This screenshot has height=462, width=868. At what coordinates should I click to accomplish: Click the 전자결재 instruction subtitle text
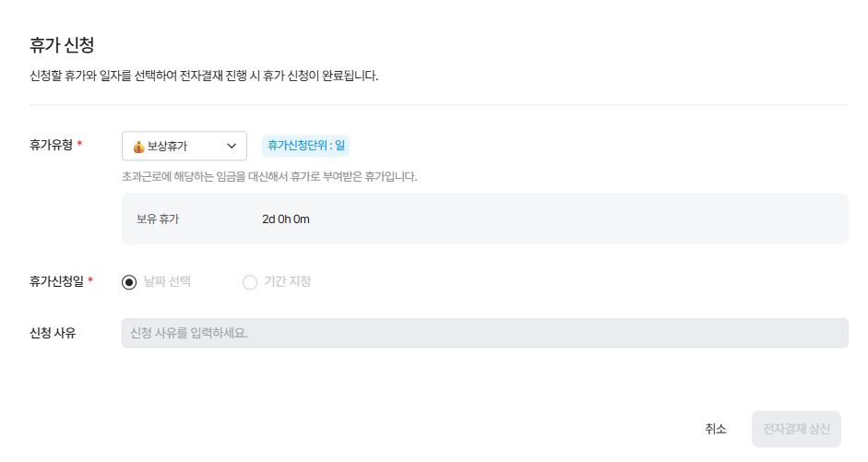pos(204,76)
